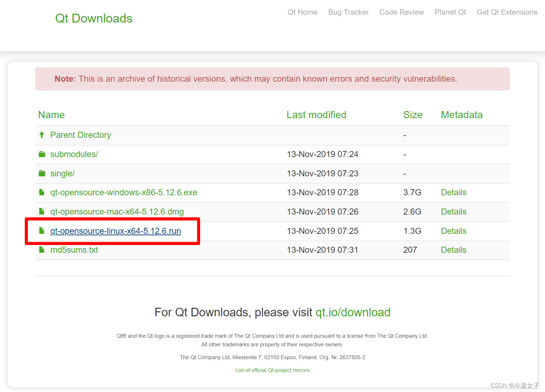Click the file icon beside qt-opensource-linux-x64-5.12.6.run

(41, 231)
